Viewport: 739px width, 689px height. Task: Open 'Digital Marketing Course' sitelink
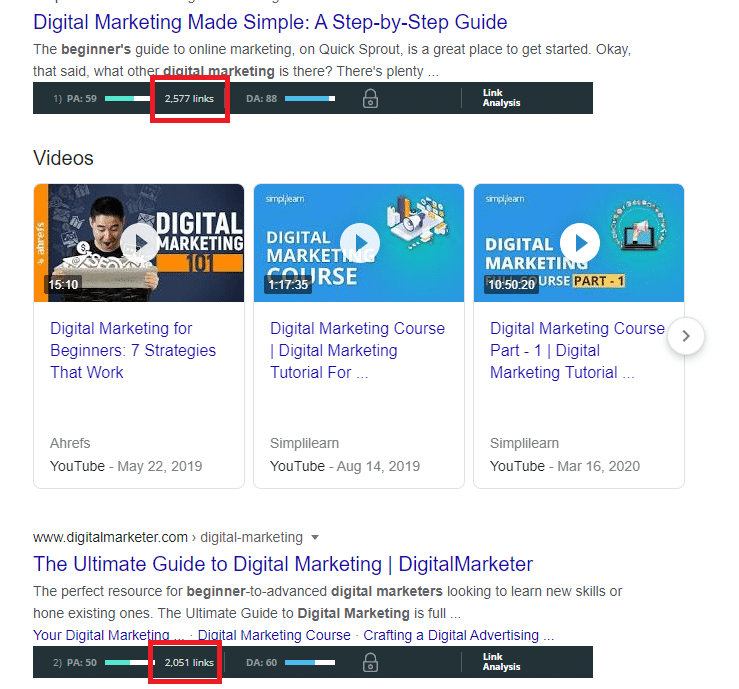274,635
